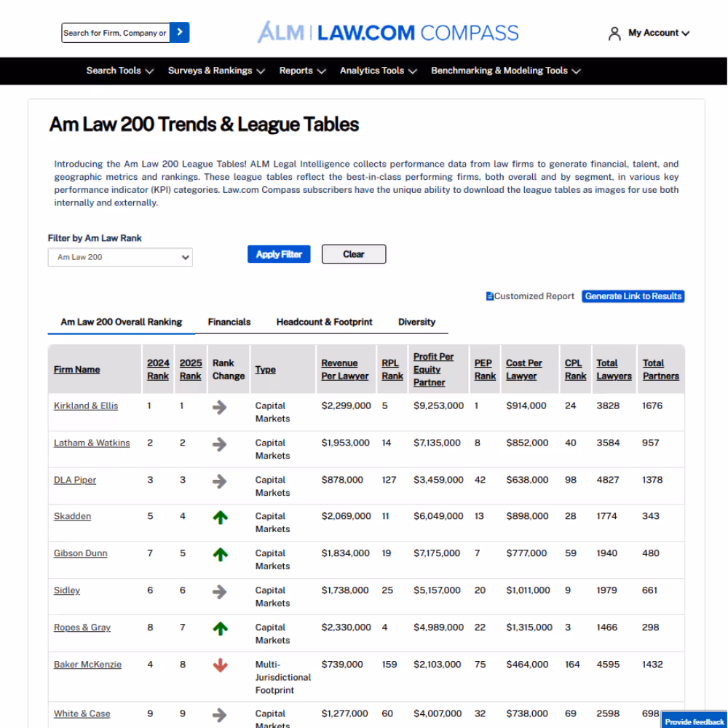728x728 pixels.
Task: Click the ALM Law.com Compass logo
Action: [387, 32]
